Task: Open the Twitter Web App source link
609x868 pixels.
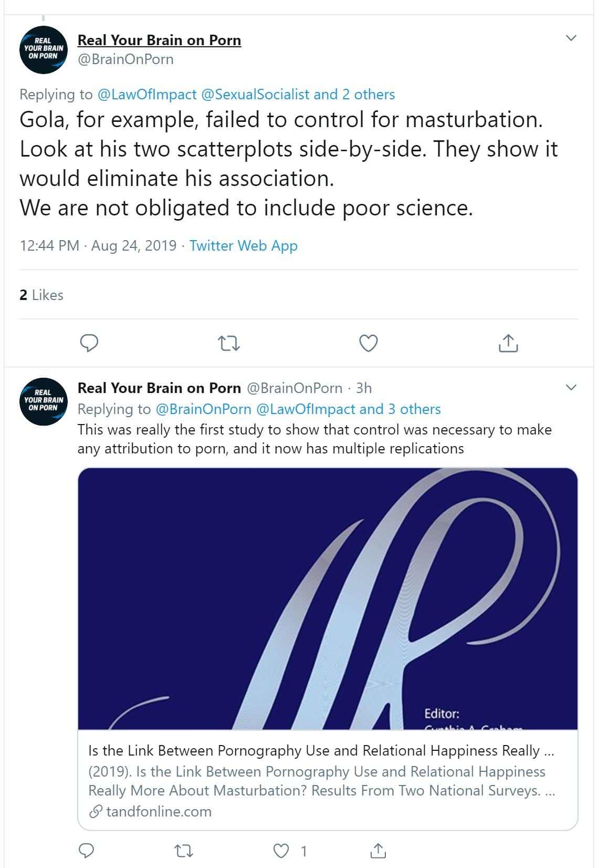Action: 243,246
